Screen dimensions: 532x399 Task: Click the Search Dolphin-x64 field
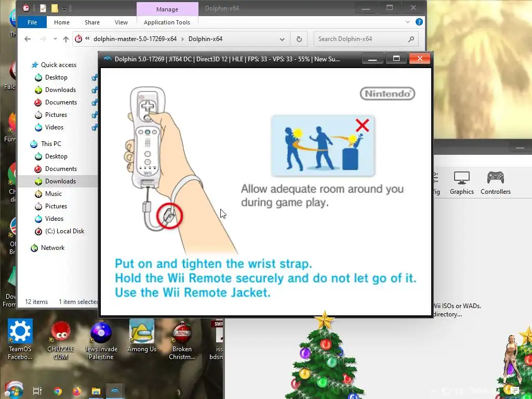click(366, 39)
